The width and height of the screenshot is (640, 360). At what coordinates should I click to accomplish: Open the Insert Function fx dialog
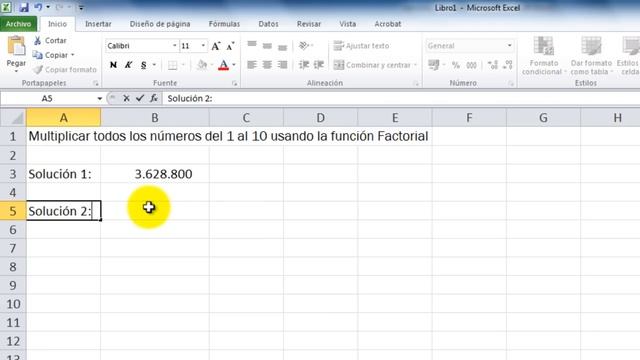[x=153, y=98]
